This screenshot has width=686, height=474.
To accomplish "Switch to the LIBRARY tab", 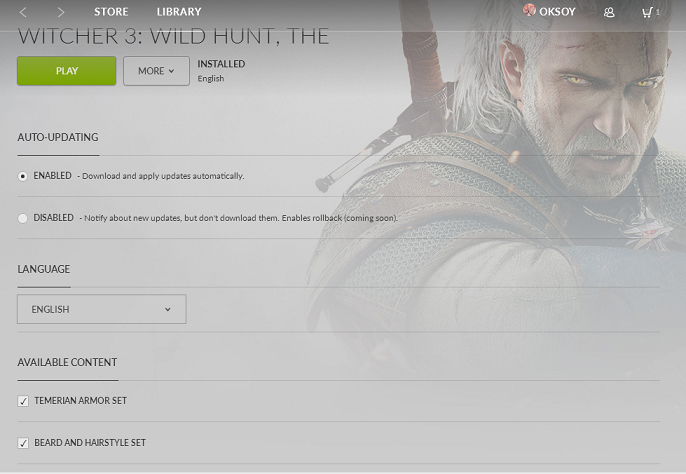I will click(179, 12).
